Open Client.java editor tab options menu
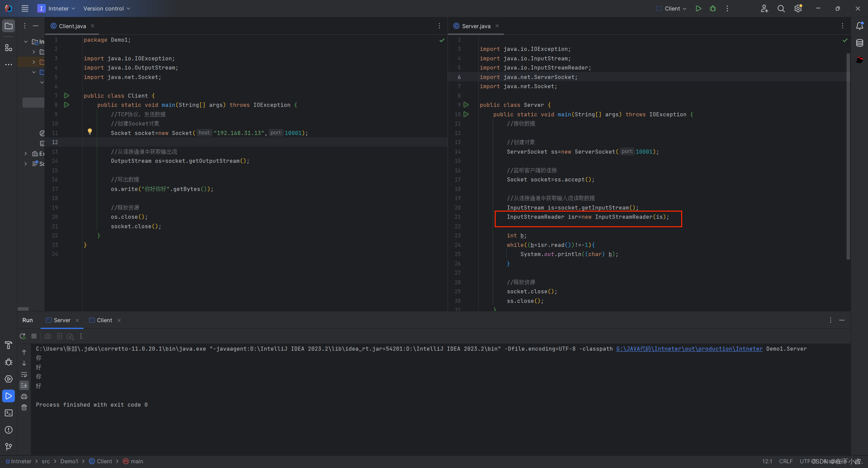 439,26
